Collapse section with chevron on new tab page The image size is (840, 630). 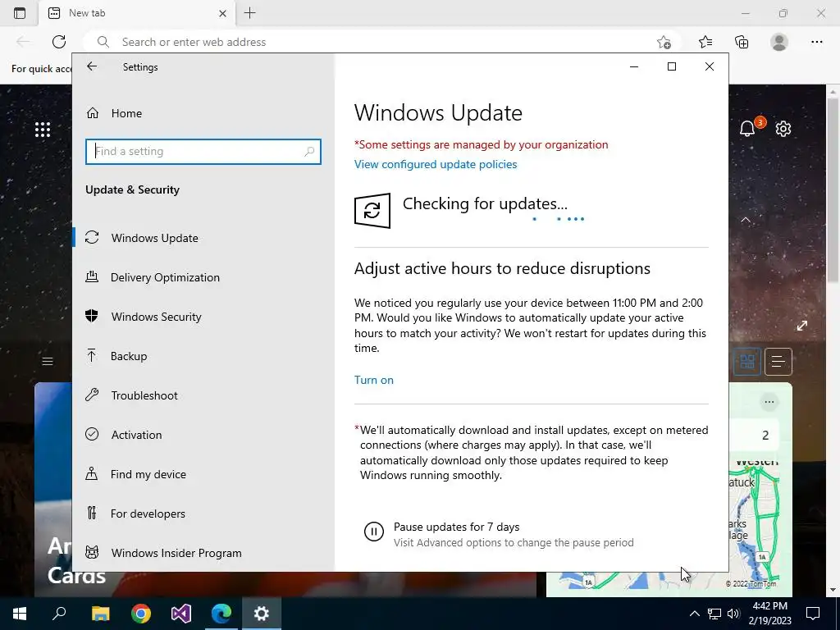(745, 220)
